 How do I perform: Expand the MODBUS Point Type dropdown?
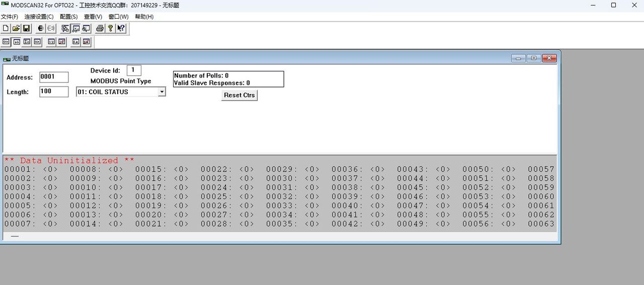[x=162, y=92]
